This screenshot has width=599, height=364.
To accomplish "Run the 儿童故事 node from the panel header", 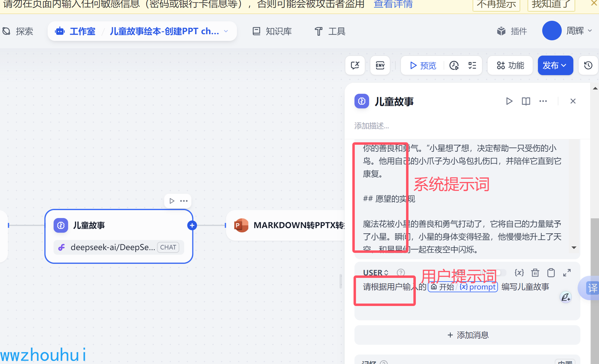I will click(x=509, y=101).
